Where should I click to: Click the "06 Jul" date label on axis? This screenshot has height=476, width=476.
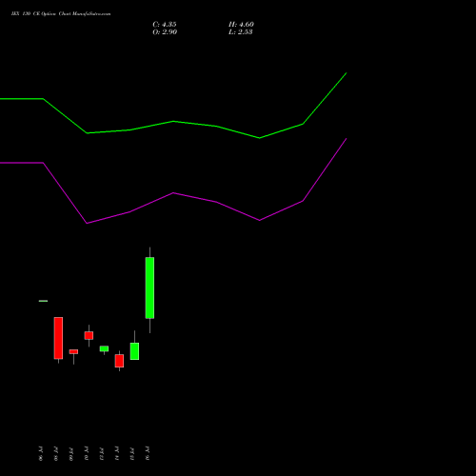(x=41, y=453)
